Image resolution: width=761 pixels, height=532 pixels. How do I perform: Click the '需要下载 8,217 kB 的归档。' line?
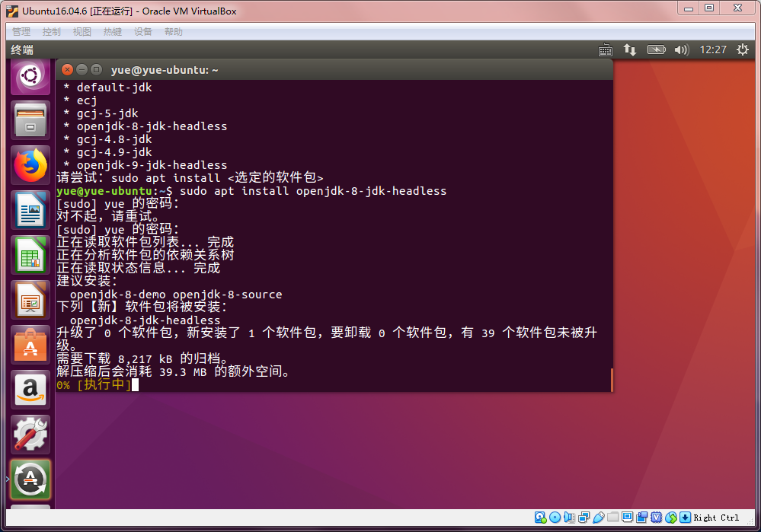tap(142, 359)
